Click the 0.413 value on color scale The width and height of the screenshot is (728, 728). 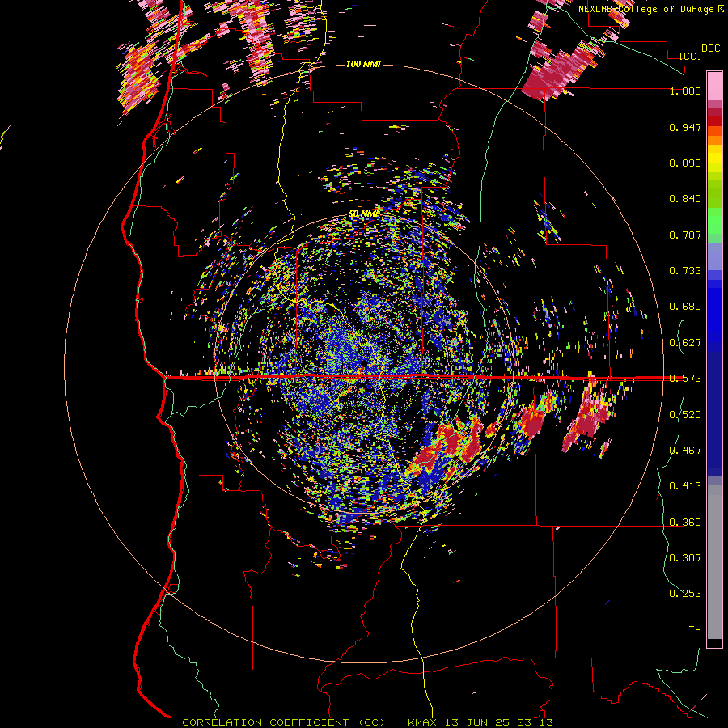[x=685, y=486]
